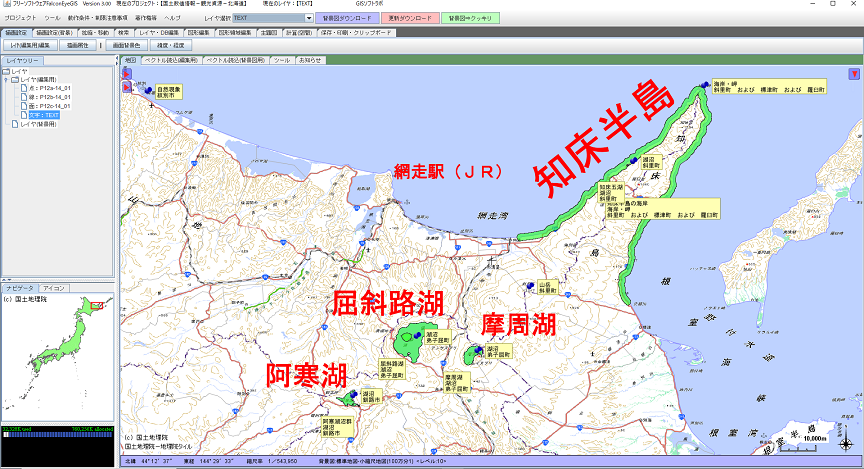Click the file icon of レイヤ(背景用)
This screenshot has height=469, width=864.
click(15, 124)
